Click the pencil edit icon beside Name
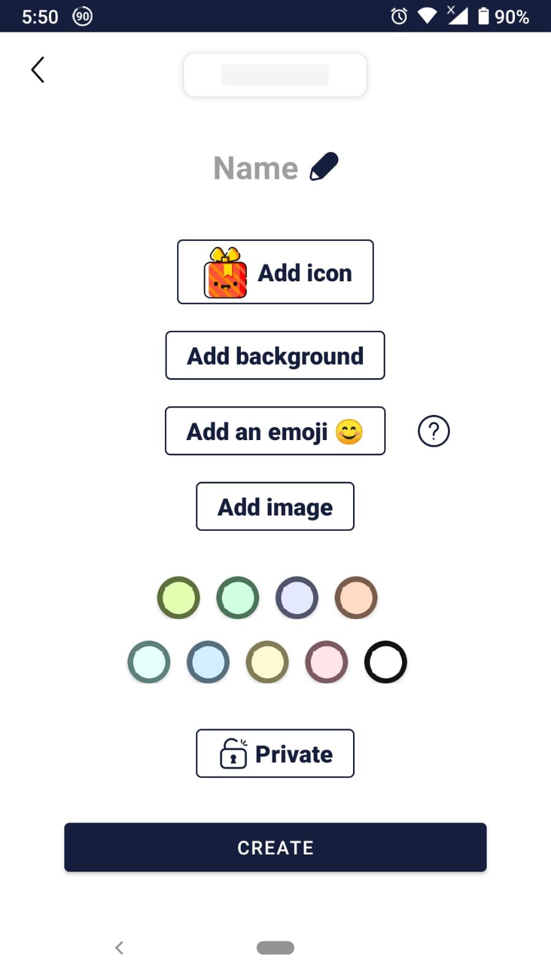Viewport: 551px width, 980px height. point(324,167)
